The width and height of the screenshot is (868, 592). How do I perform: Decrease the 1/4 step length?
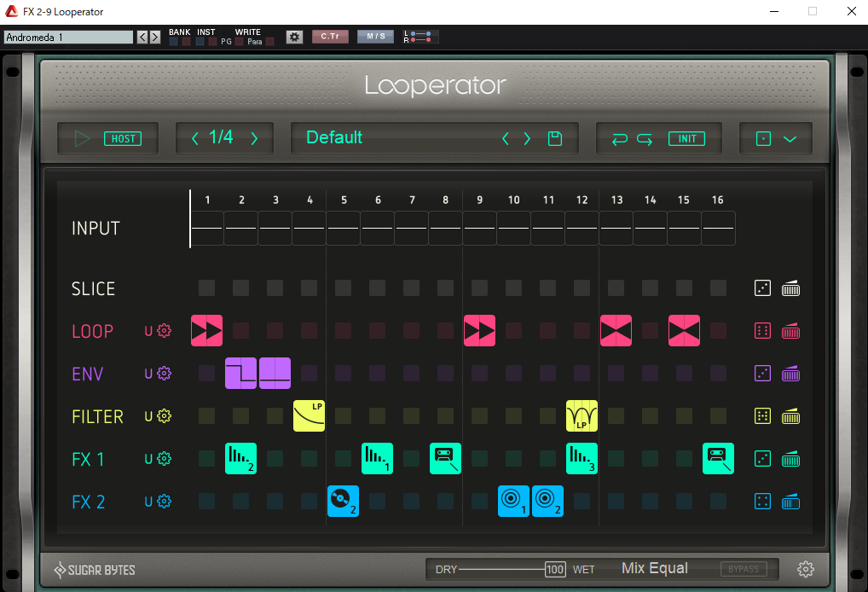(x=195, y=138)
